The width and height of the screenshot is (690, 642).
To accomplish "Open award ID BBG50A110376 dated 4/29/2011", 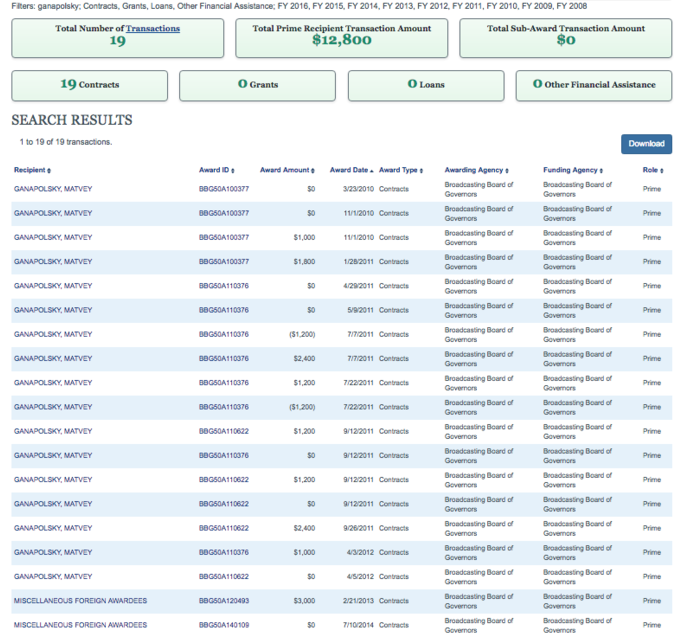I will point(224,286).
